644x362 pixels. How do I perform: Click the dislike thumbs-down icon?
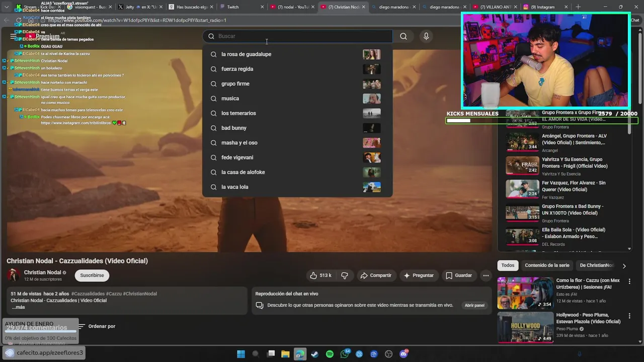point(345,276)
